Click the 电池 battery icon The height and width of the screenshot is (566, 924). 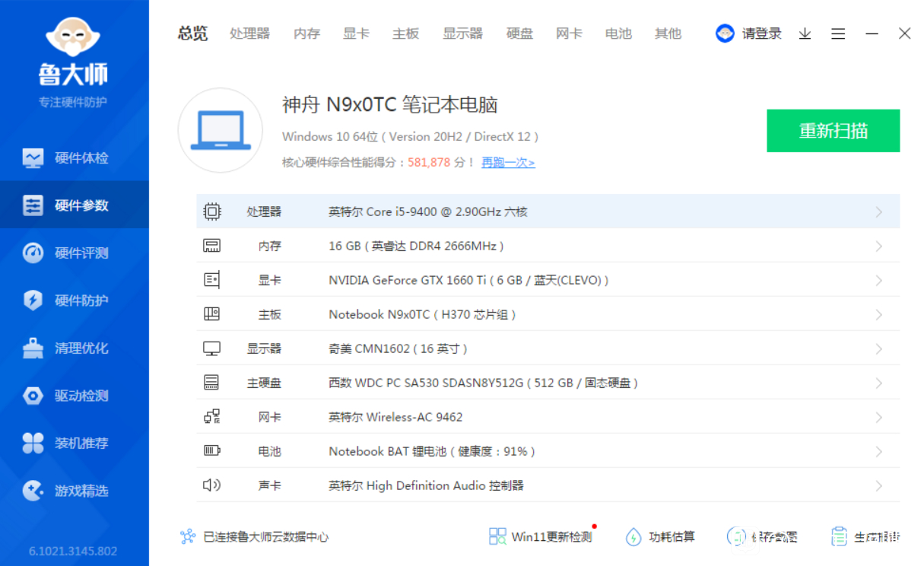212,451
